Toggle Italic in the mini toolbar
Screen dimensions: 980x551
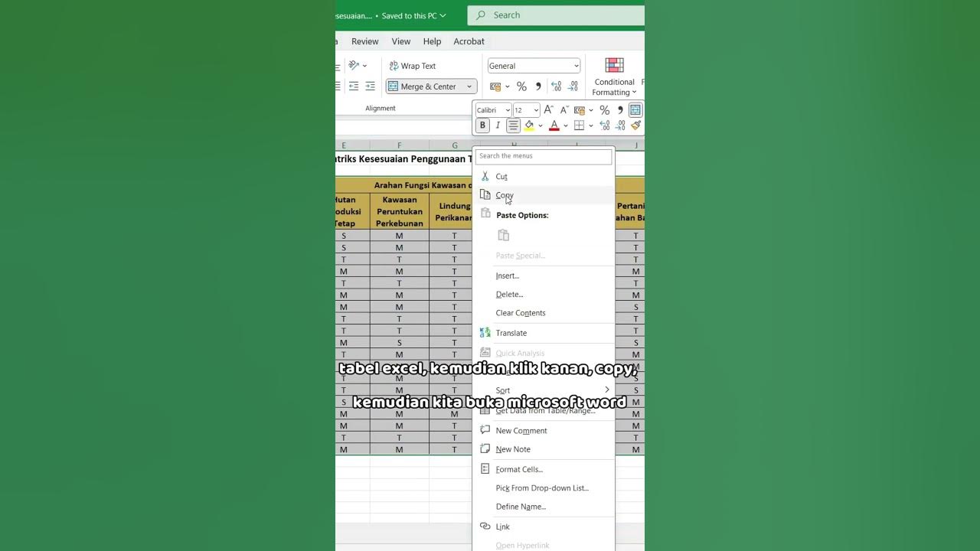[x=498, y=126]
